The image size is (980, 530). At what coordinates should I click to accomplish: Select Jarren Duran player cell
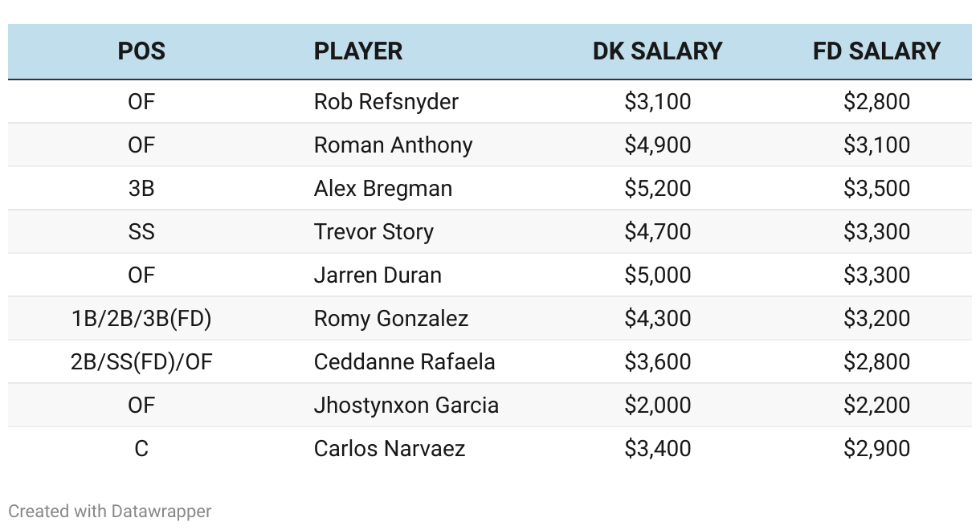[378, 275]
